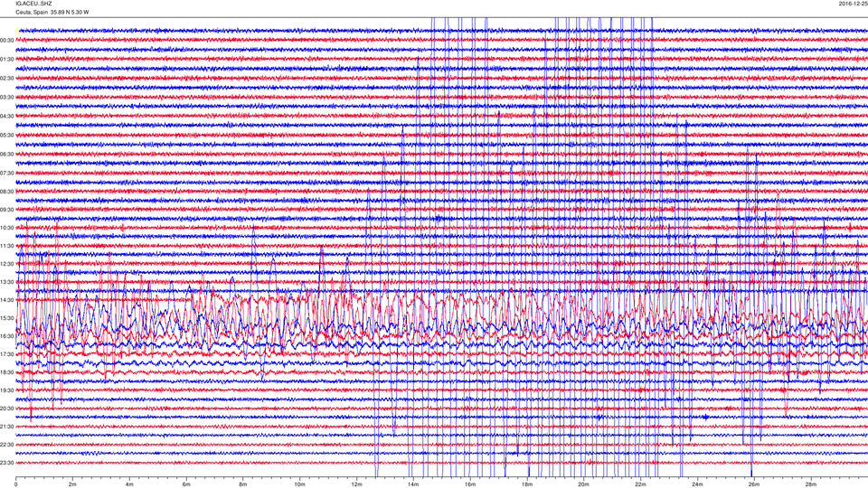Click the station code IG.ACEU..SHZ
This screenshot has width=868, height=488.
point(33,4)
